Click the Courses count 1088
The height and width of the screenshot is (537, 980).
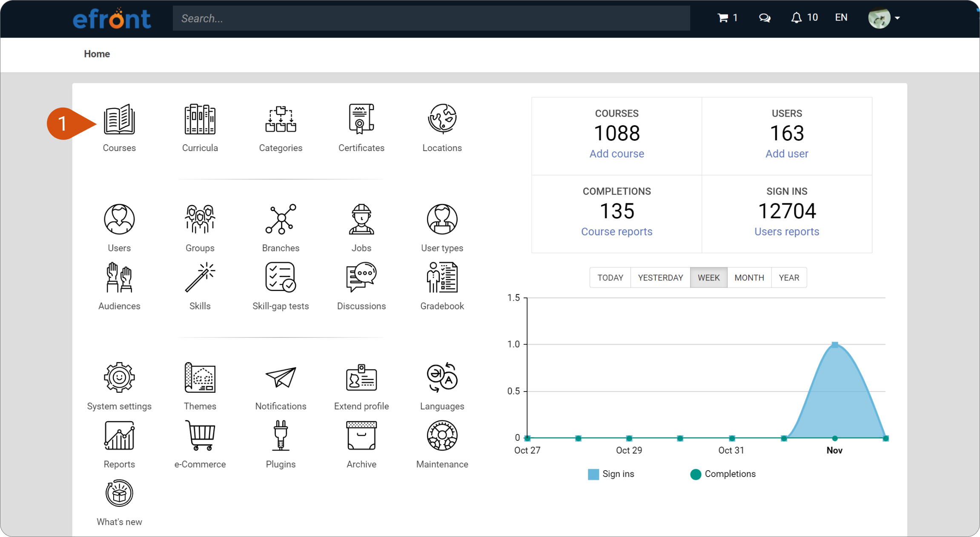[616, 133]
